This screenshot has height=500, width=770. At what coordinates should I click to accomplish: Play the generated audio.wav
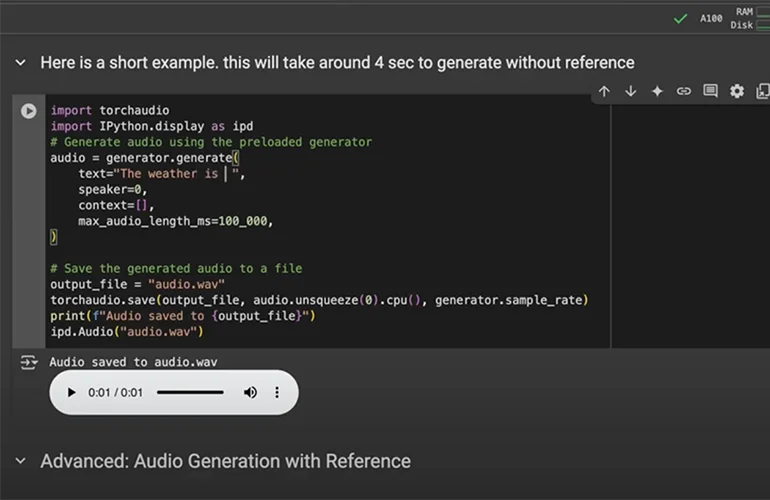(x=71, y=393)
